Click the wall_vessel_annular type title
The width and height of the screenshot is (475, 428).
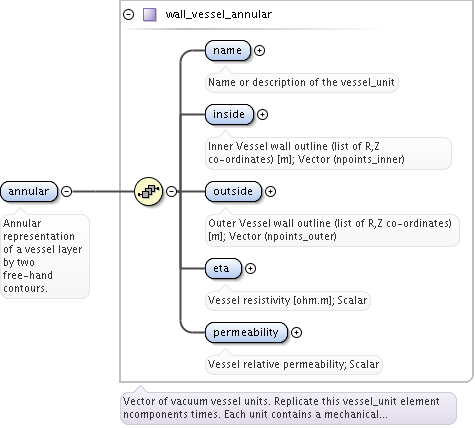(219, 15)
